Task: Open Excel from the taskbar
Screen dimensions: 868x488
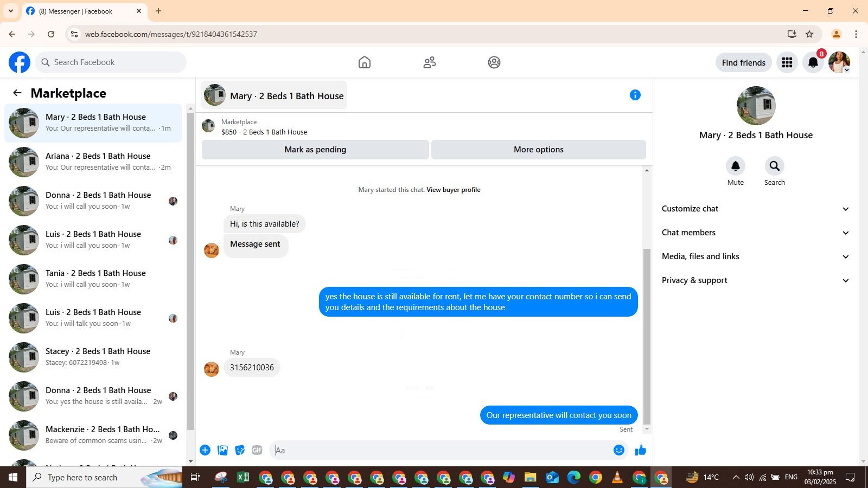Action: tap(243, 478)
